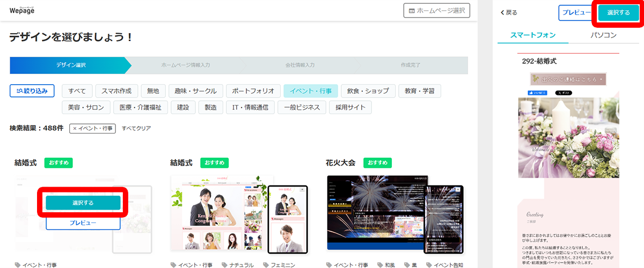Select the スマホ作成 category filter
The height and width of the screenshot is (268, 644).
pos(116,91)
